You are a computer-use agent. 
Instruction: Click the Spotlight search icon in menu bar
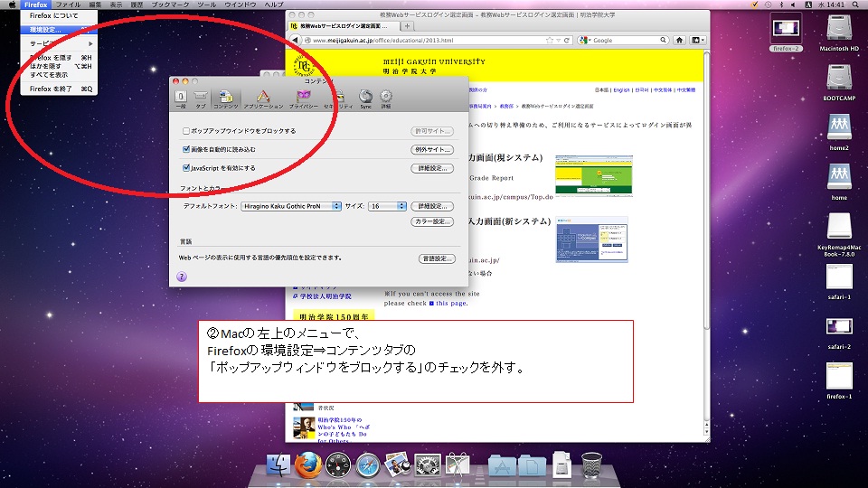855,5
